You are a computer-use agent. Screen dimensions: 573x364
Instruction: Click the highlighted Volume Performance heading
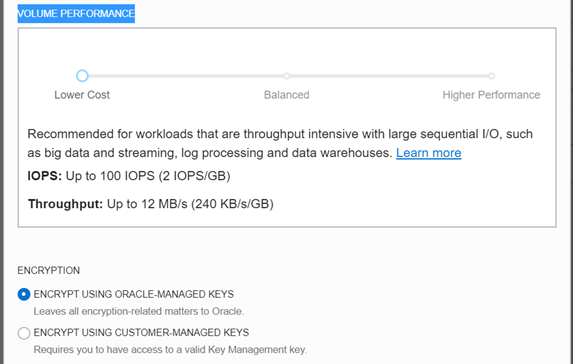point(76,14)
